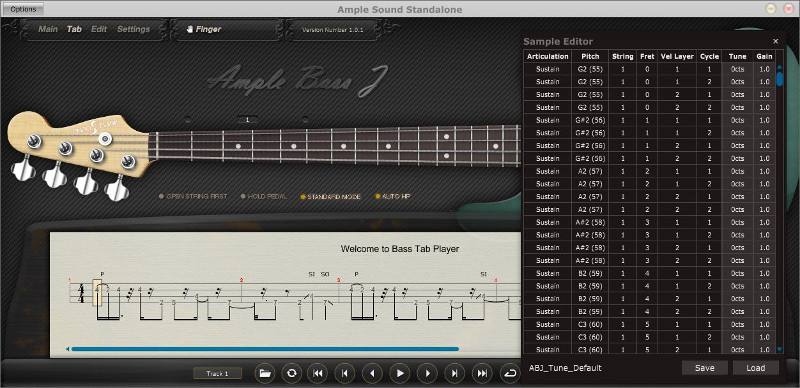Screen dimensions: 800x388
Task: Toggle the loop return arrow button
Action: tap(509, 373)
